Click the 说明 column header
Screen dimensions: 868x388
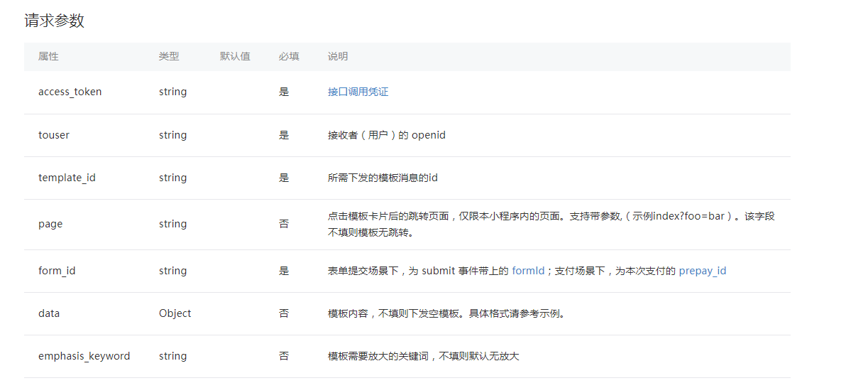pyautogui.click(x=338, y=56)
